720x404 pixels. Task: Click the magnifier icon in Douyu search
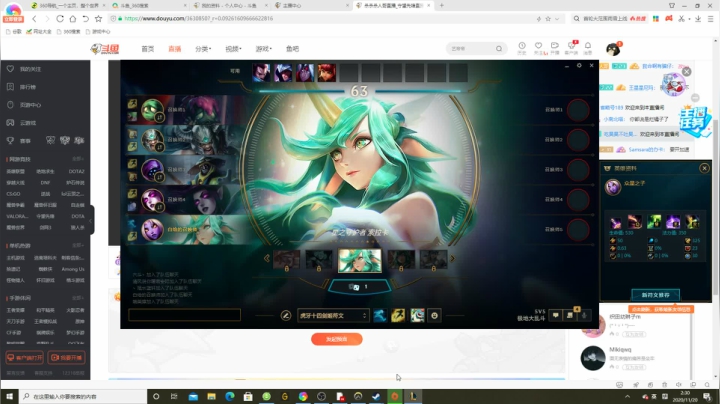(499, 49)
